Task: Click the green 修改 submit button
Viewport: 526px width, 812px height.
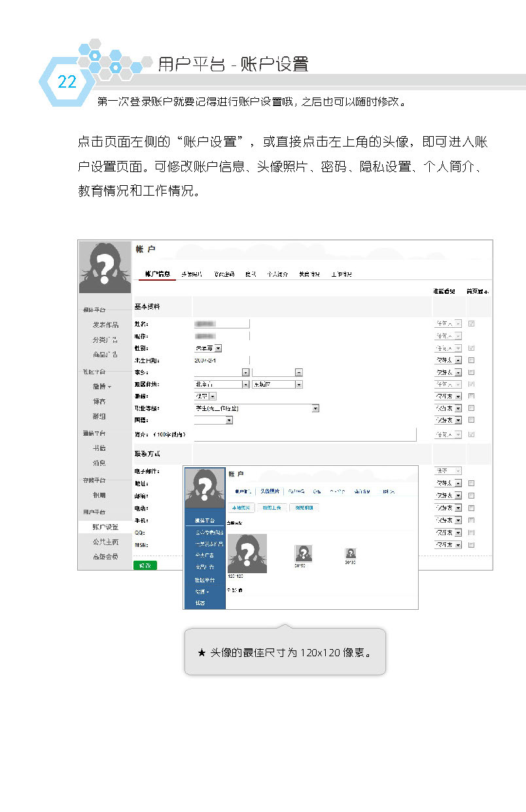Action: tap(145, 565)
